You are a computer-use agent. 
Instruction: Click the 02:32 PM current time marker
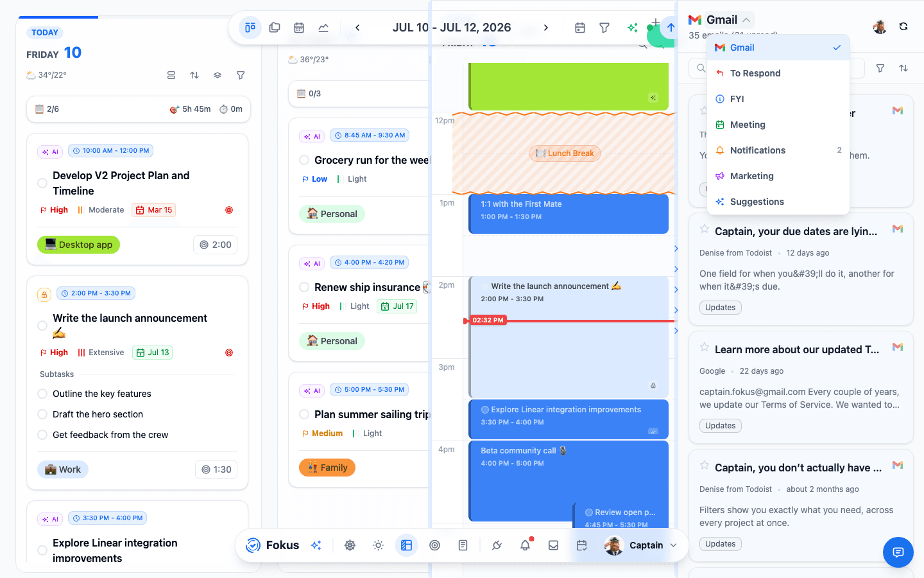(x=488, y=320)
